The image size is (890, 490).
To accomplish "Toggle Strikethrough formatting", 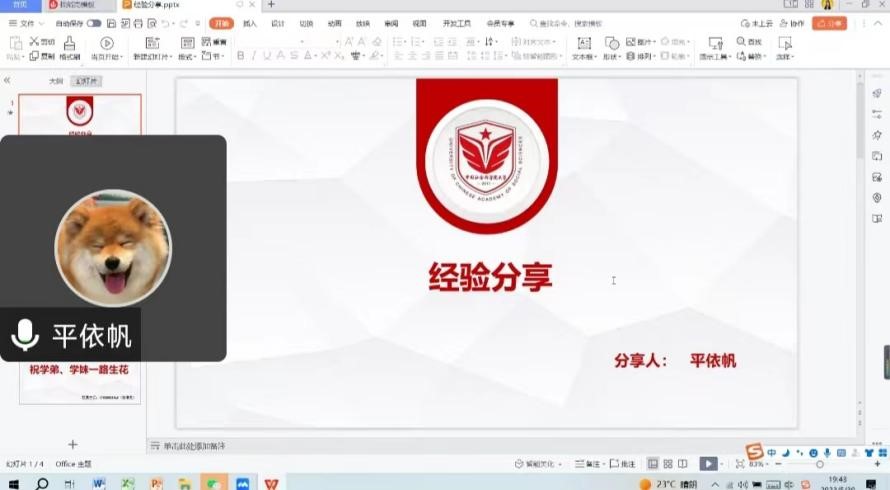I will point(294,56).
